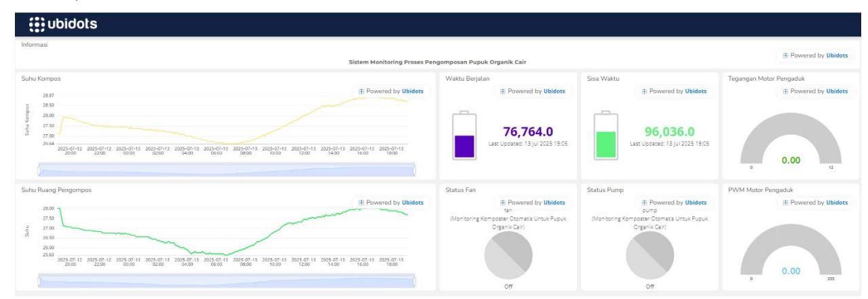Screen dimensions: 868x299
Task: Open Powered by Ubidots in Suhu Kompos chart
Action: pyautogui.click(x=391, y=91)
